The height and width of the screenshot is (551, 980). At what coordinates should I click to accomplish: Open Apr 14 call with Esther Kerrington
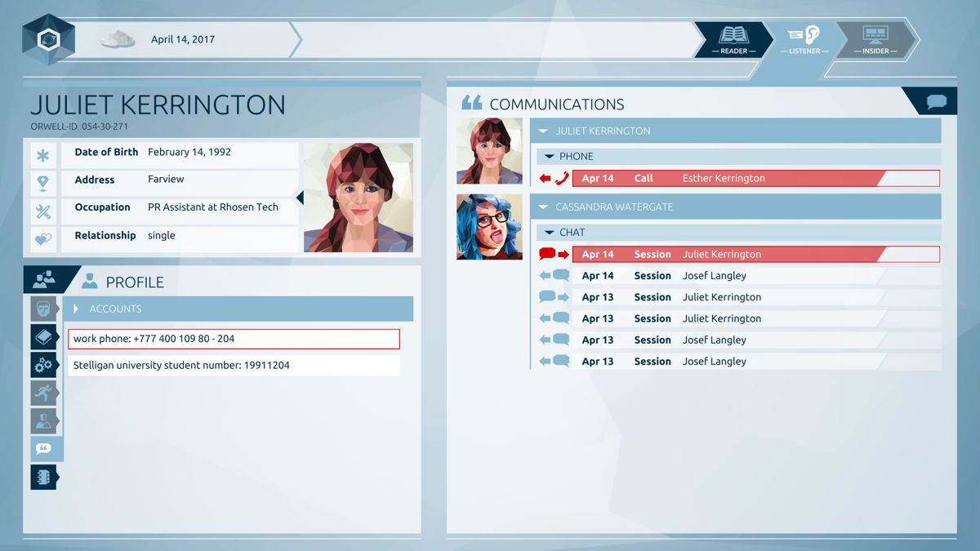click(x=755, y=178)
